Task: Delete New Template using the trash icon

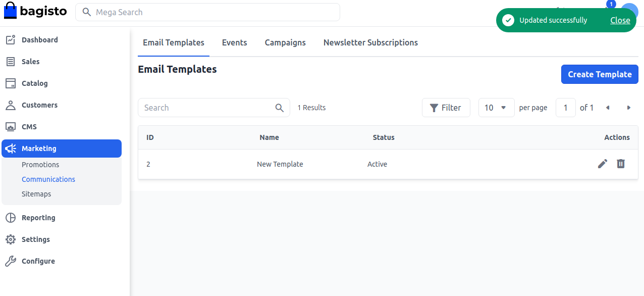Action: pos(621,164)
